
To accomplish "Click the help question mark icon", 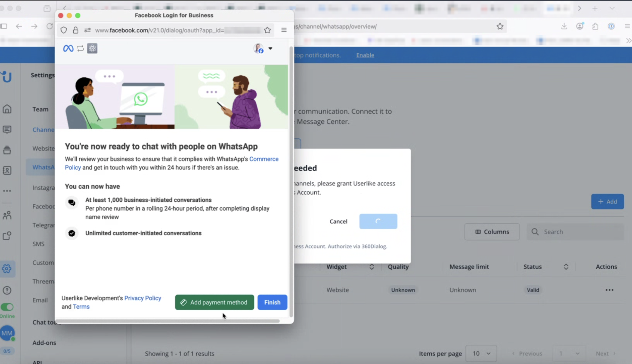I will 7,290.
